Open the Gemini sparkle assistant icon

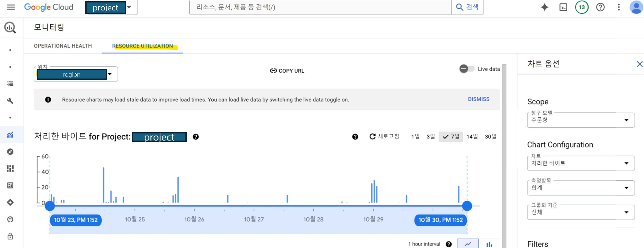coord(544,7)
